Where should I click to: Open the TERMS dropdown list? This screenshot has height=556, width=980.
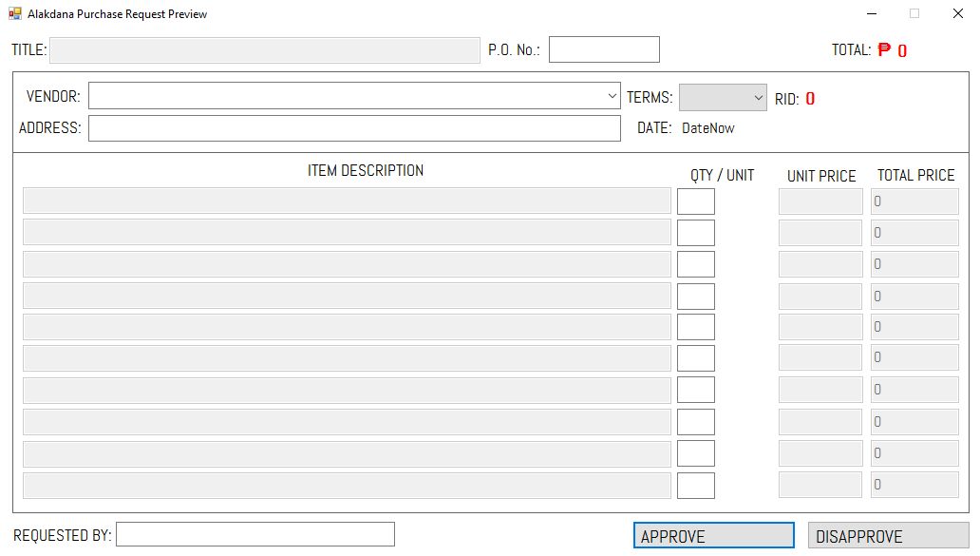point(758,98)
